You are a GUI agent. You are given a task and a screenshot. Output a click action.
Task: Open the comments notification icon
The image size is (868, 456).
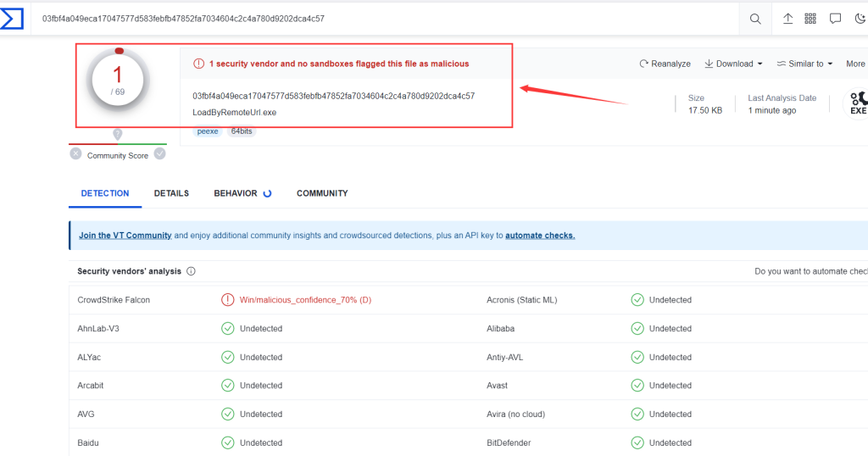pyautogui.click(x=835, y=19)
